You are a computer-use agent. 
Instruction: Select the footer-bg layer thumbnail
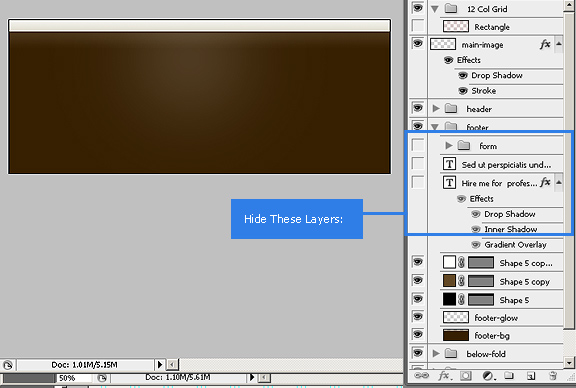click(456, 335)
